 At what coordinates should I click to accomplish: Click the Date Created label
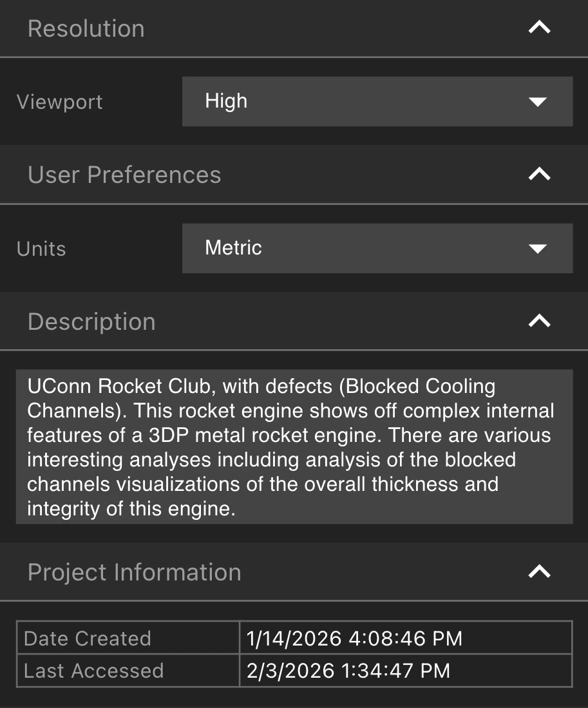(87, 638)
